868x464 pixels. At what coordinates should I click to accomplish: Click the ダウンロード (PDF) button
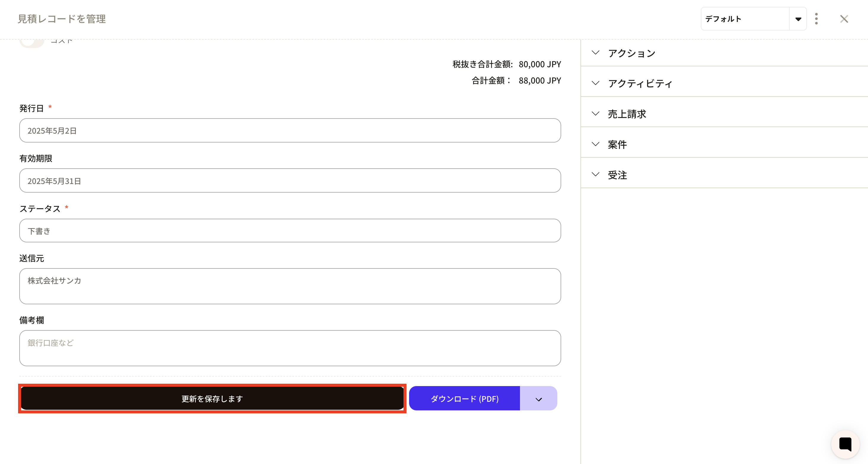tap(464, 399)
